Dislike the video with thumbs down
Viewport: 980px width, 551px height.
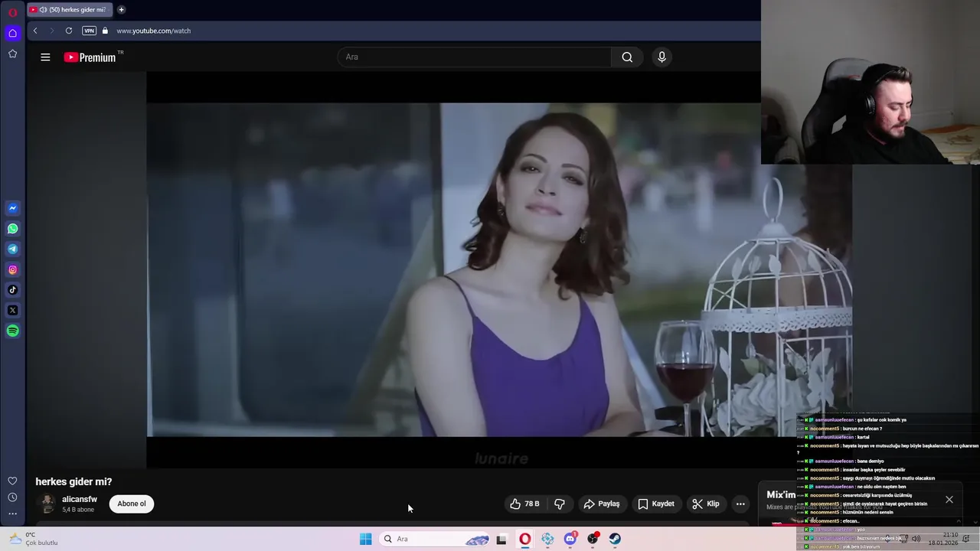tap(560, 504)
